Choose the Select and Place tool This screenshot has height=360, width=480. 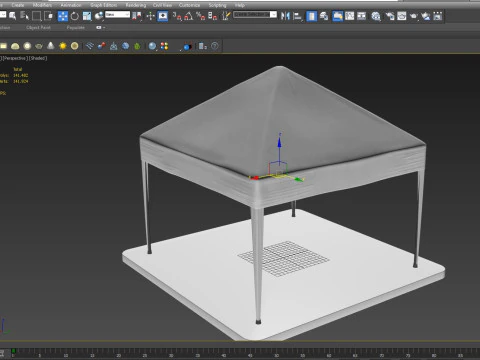99,16
